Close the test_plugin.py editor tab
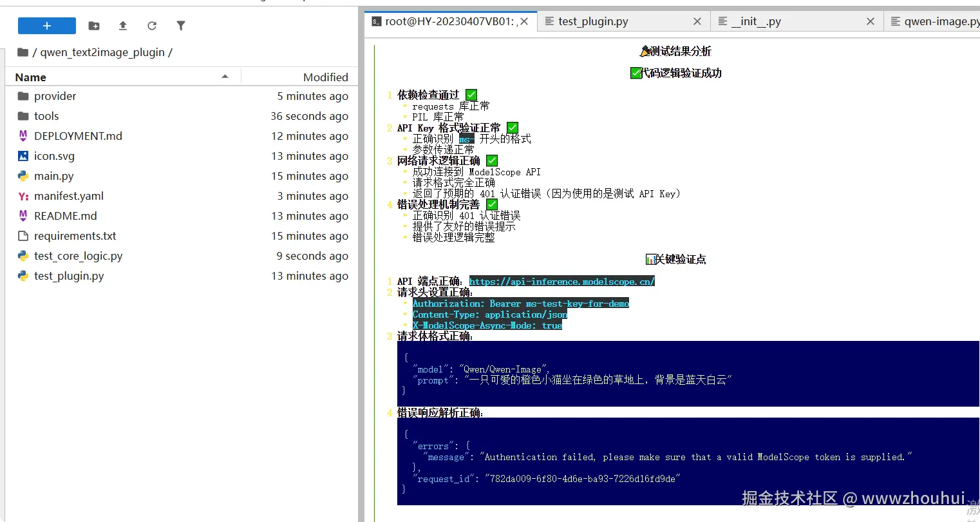This screenshot has height=522, width=980. pyautogui.click(x=697, y=21)
